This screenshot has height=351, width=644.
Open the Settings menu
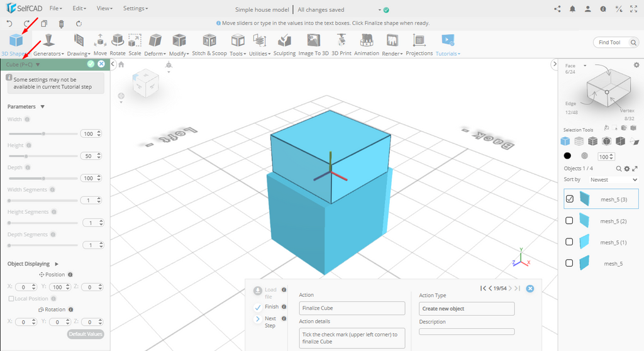pyautogui.click(x=136, y=8)
